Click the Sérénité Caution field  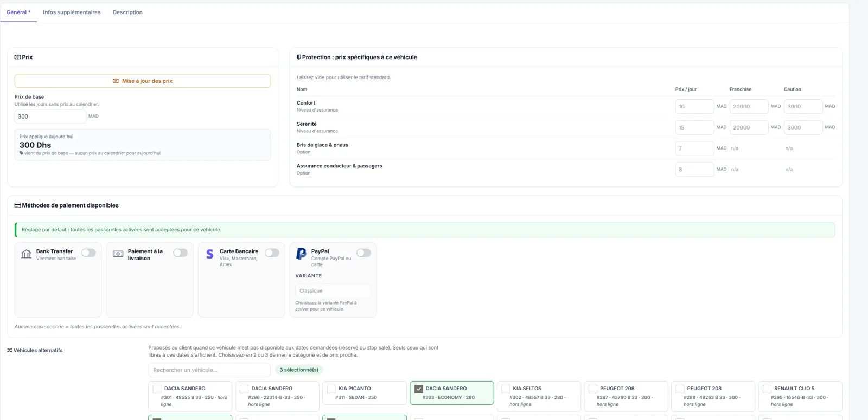(x=803, y=128)
